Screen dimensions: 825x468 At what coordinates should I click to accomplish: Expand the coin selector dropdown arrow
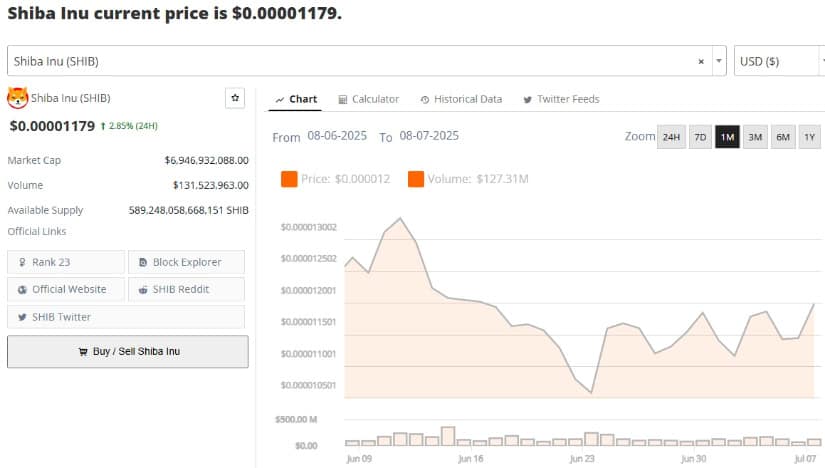pyautogui.click(x=719, y=61)
